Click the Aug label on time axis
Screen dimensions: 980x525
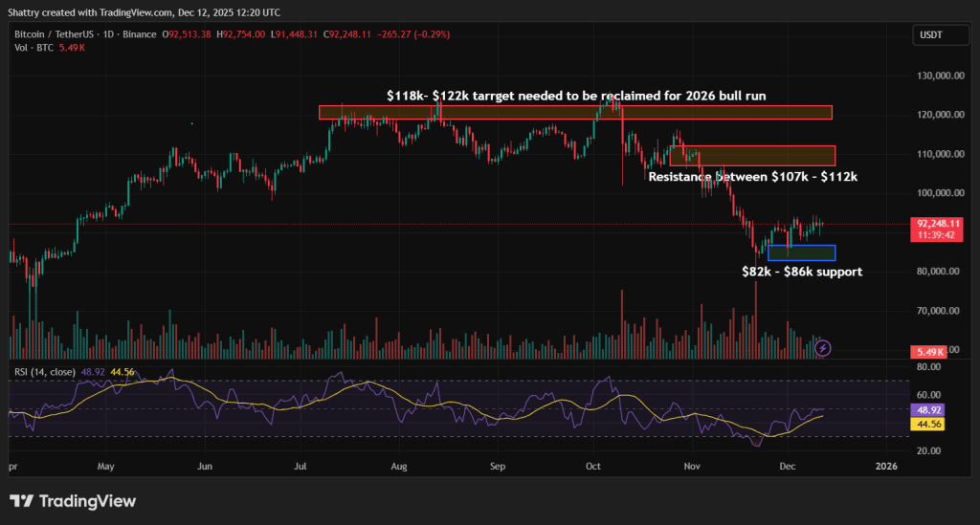tap(399, 467)
